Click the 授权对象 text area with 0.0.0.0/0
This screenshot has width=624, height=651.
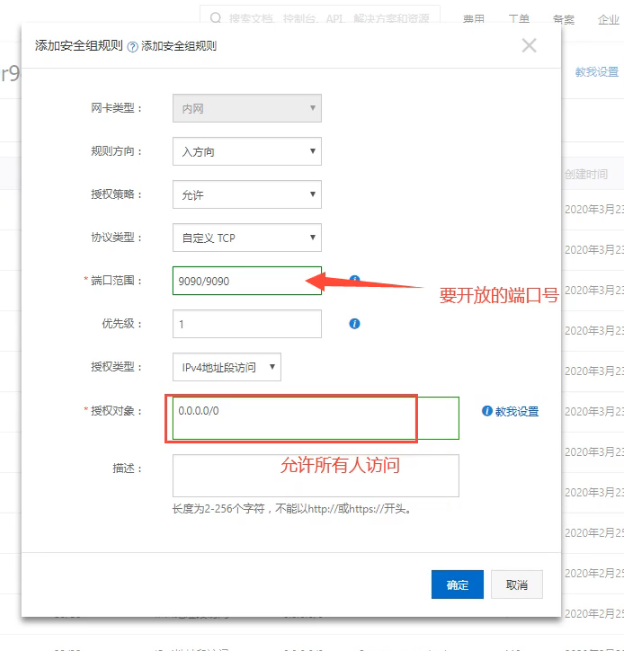pyautogui.click(x=316, y=418)
